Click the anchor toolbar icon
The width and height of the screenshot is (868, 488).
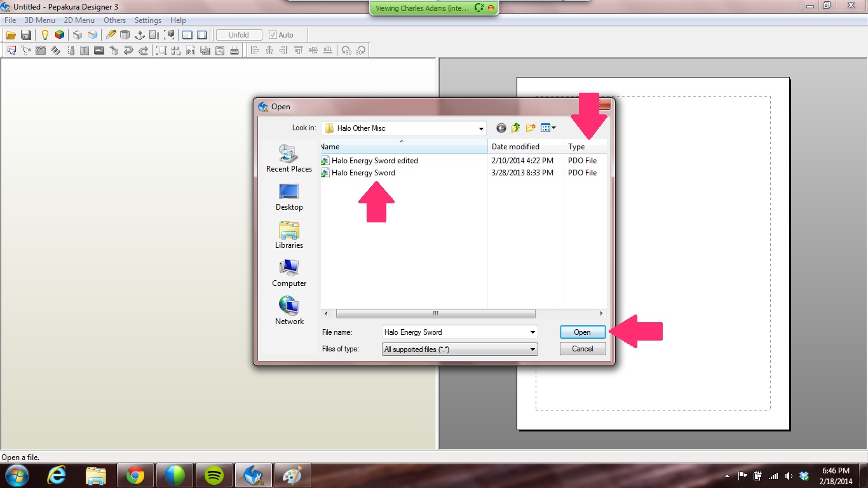pos(140,35)
